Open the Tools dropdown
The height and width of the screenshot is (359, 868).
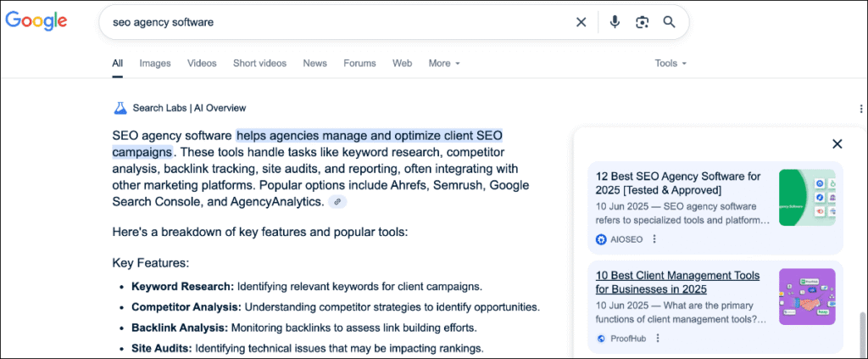point(670,63)
